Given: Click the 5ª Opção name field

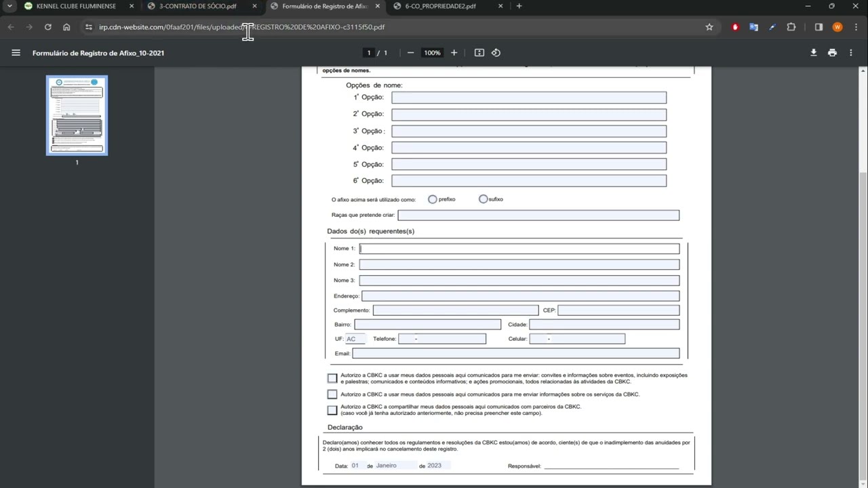Looking at the screenshot, I should pyautogui.click(x=529, y=164).
